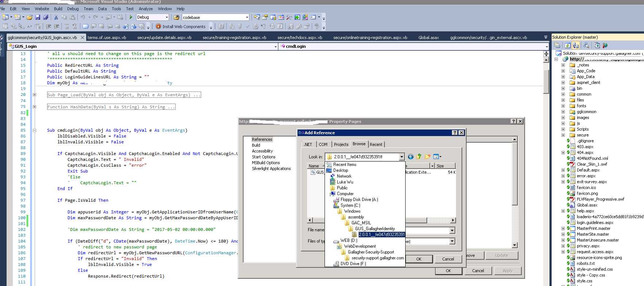Select System (C:) in Look in list
This screenshot has width=644, height=286.
point(350,205)
